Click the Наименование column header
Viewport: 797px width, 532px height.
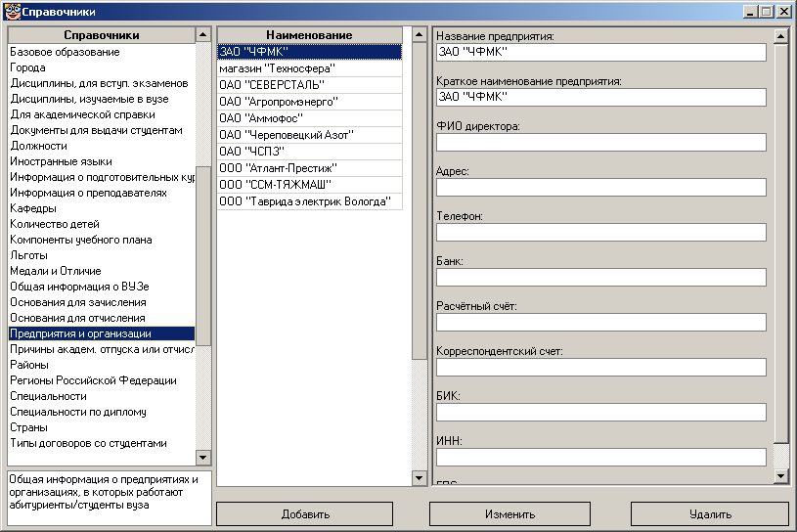click(x=309, y=35)
